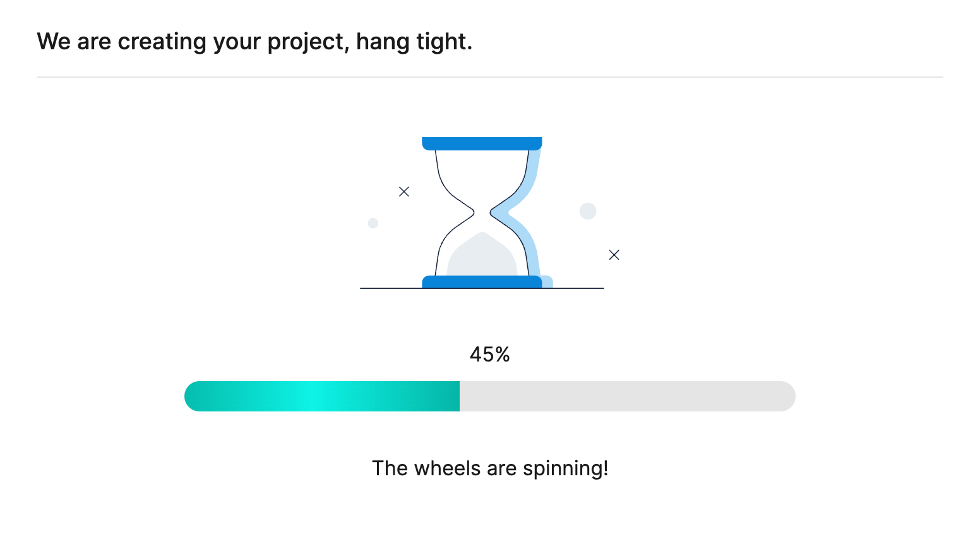
Task: Click the 45% progress label
Action: point(490,355)
